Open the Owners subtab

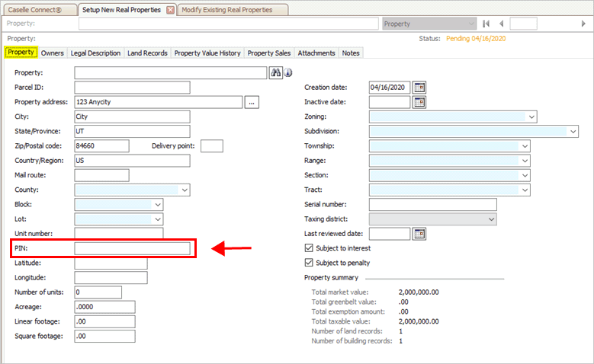click(x=53, y=53)
